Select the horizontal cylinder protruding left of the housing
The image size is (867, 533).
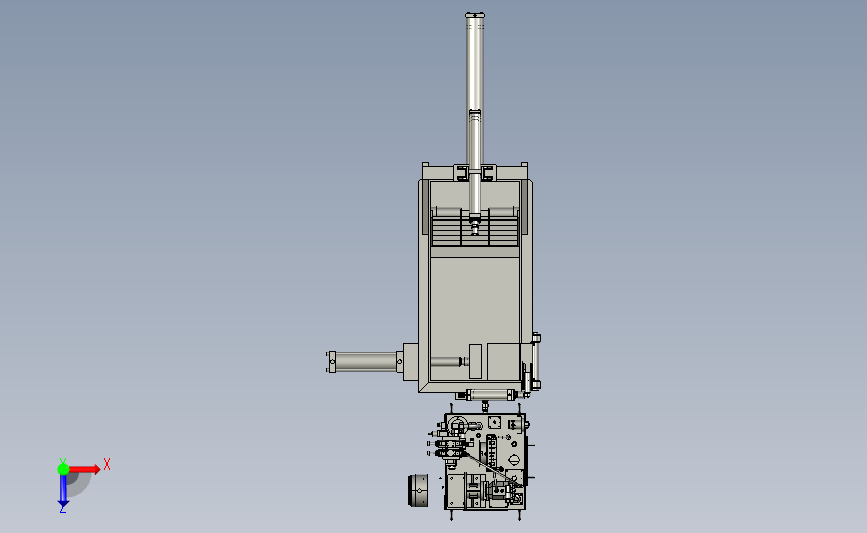point(365,362)
